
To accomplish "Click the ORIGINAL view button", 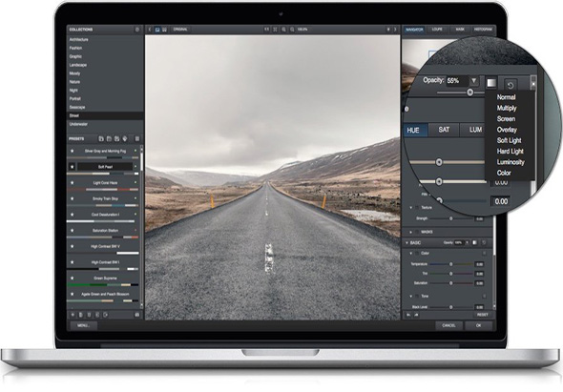I will click(180, 30).
